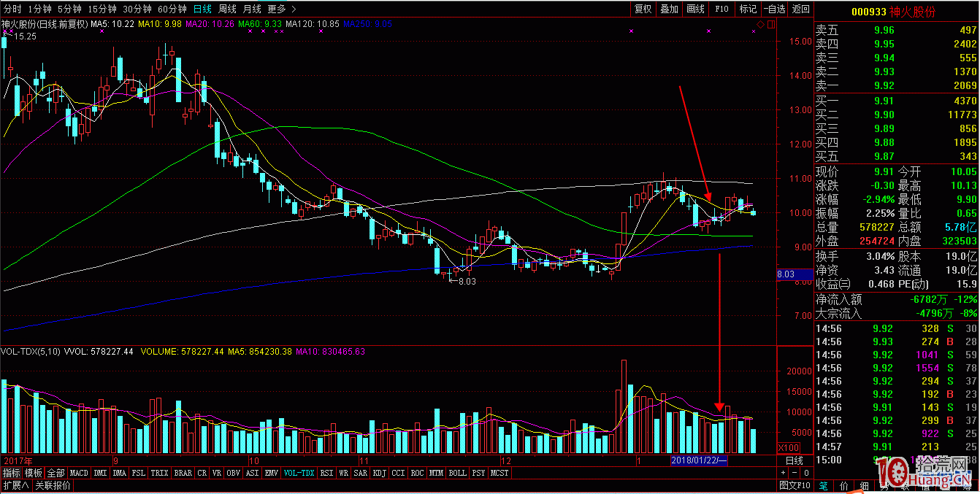The image size is (980, 494).
Task: Select the 15分钟 timeframe
Action: [102, 9]
